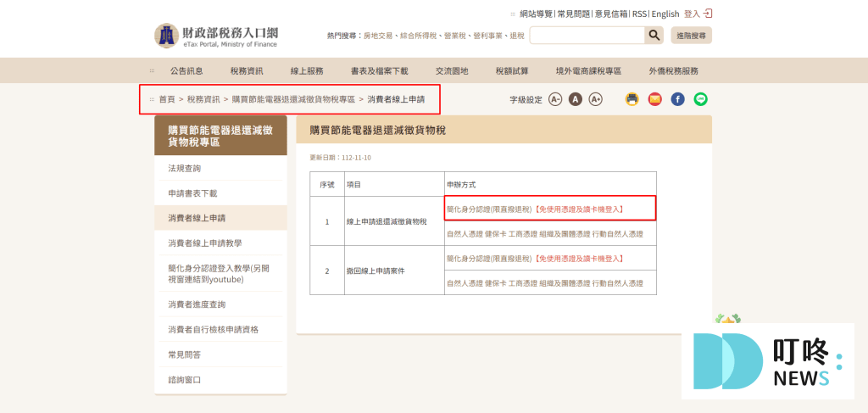The image size is (868, 413).
Task: Select hot search term 退稅
Action: pos(517,36)
